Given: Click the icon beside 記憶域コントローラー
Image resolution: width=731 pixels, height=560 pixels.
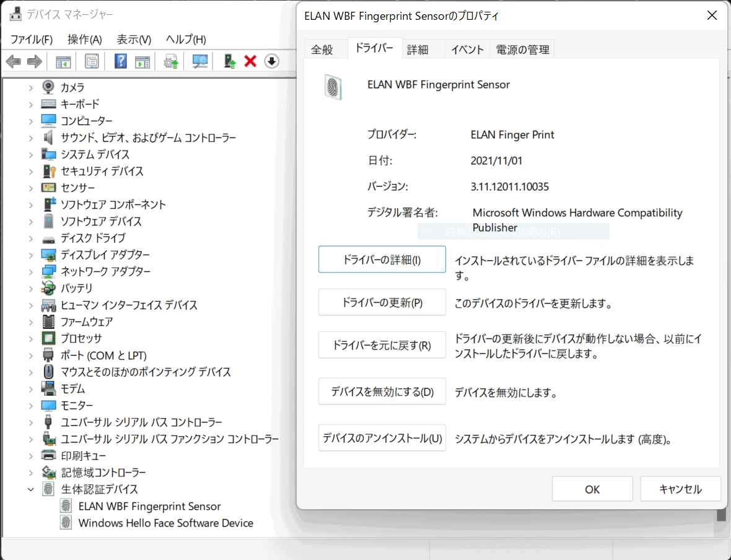Looking at the screenshot, I should click(x=48, y=472).
